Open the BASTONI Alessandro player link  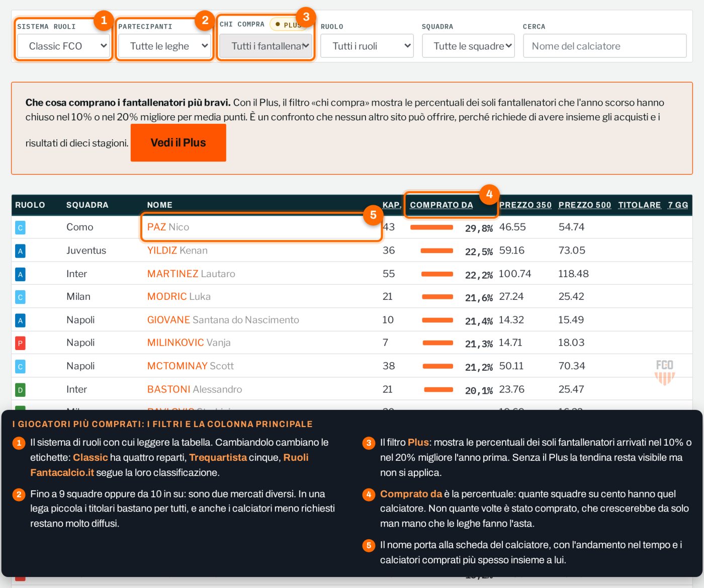[195, 389]
